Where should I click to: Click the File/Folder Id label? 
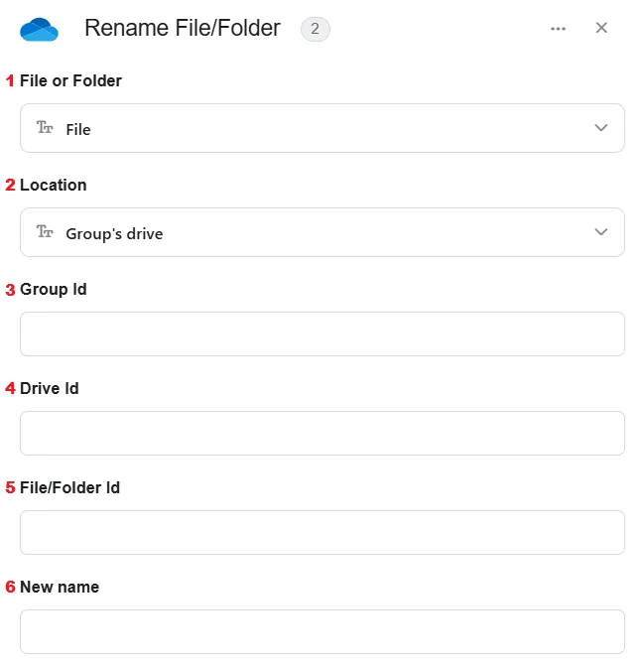[69, 488]
